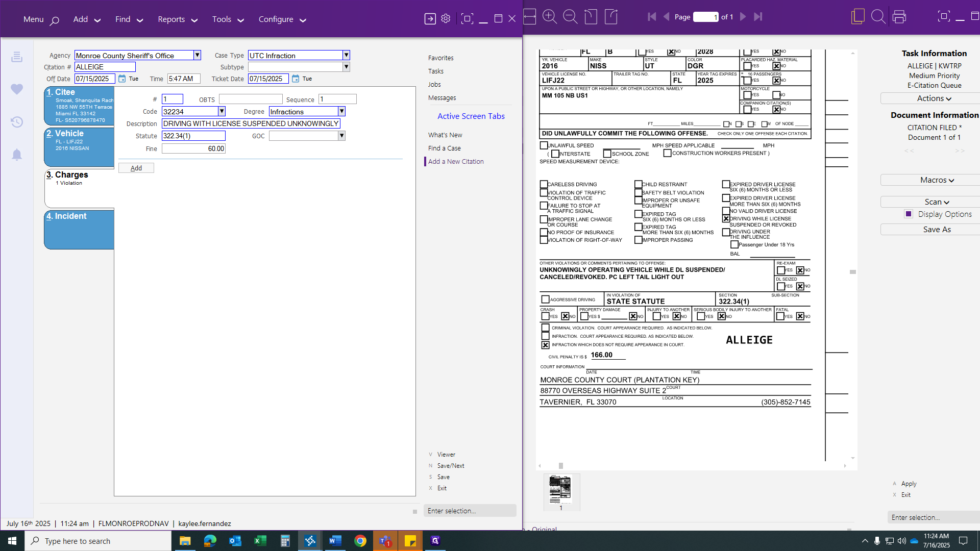Image resolution: width=980 pixels, height=551 pixels.
Task: Expand the Agency dropdown
Action: tap(197, 55)
